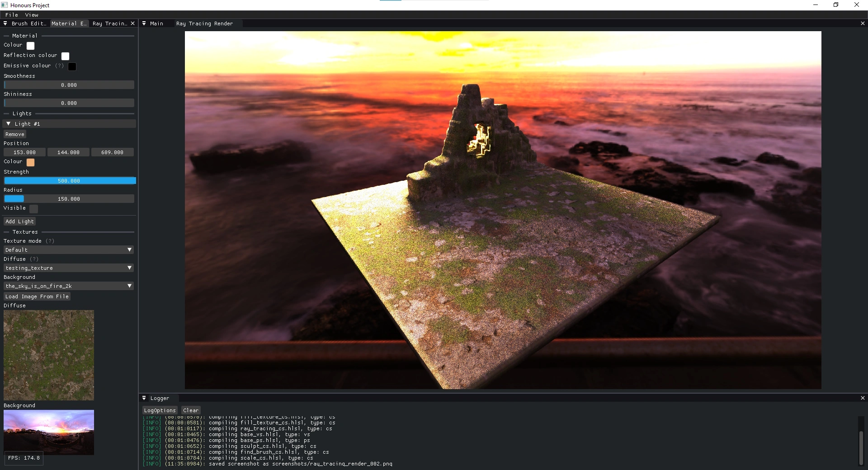Open the Texture mode dropdown
The height and width of the screenshot is (470, 868).
[69, 250]
